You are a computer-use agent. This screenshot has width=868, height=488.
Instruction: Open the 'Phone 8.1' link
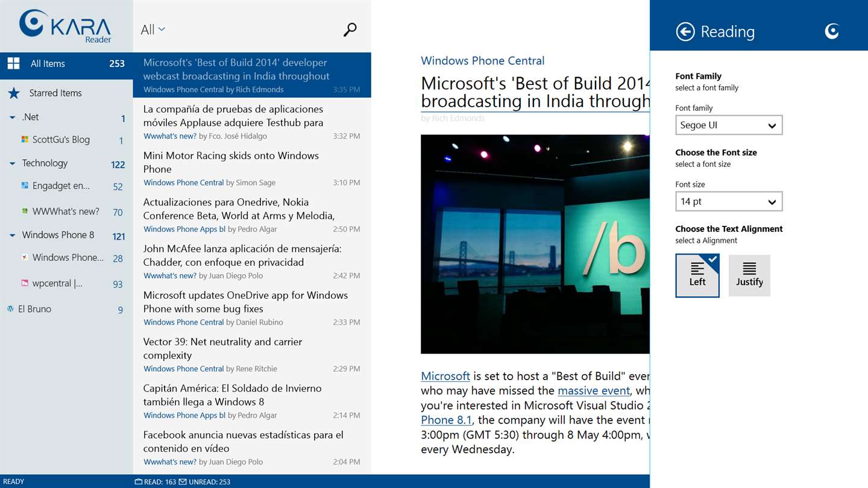[447, 420]
